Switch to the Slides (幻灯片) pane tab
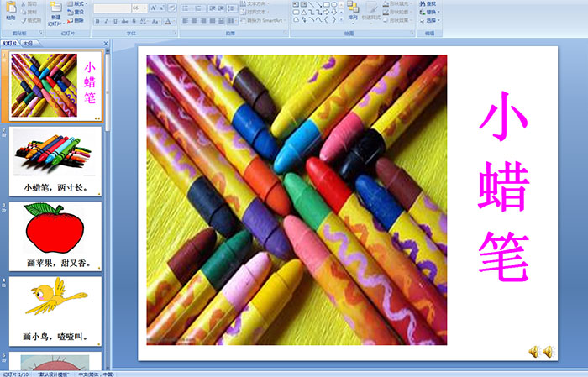Image resolution: width=588 pixels, height=377 pixels. (x=9, y=44)
